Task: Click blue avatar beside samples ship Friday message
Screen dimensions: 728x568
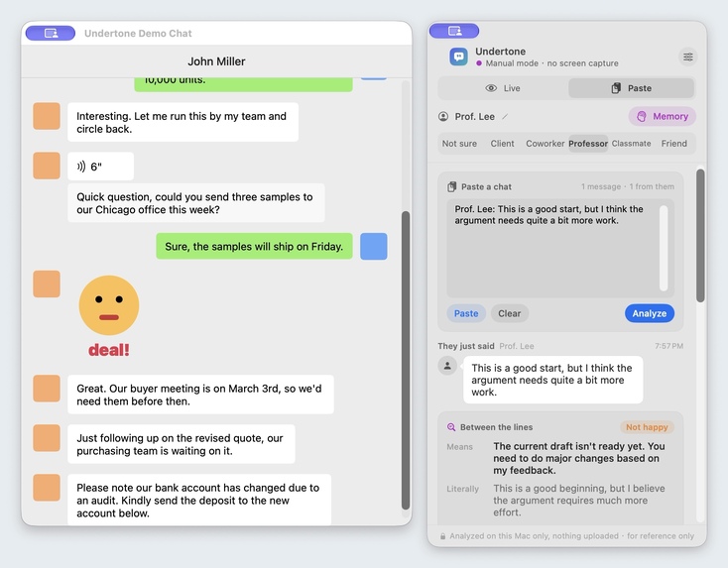Action: tap(374, 246)
